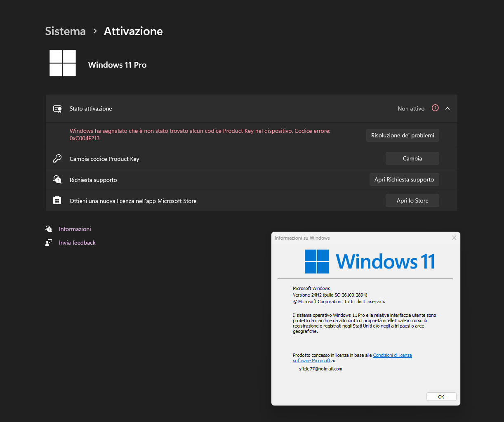504x422 pixels.
Task: Open Apri Richiesta supporto
Action: pos(404,179)
